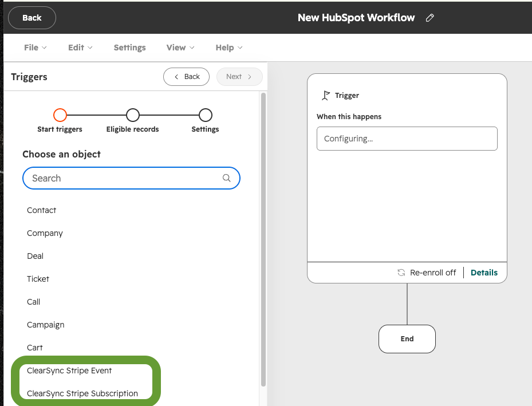
Task: Click Back button in Triggers panel
Action: pos(186,77)
